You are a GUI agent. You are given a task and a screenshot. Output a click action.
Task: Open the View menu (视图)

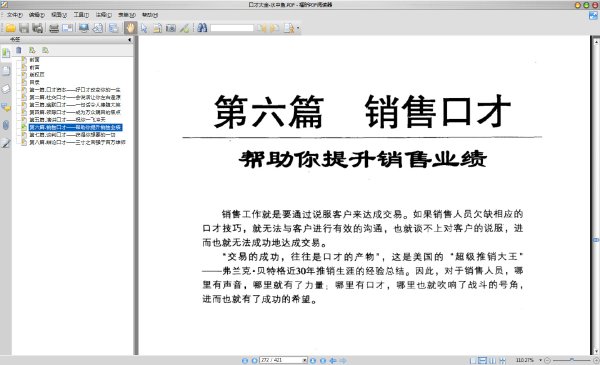(59, 15)
